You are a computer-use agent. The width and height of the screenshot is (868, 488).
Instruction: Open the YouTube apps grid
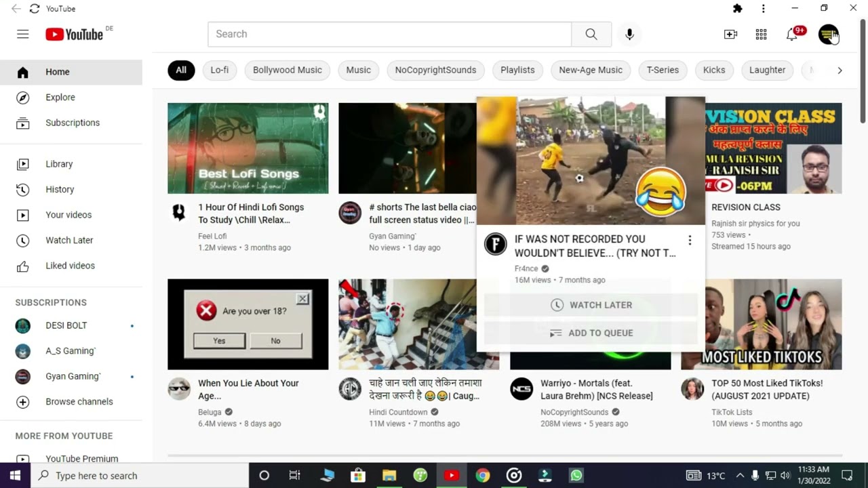[761, 34]
